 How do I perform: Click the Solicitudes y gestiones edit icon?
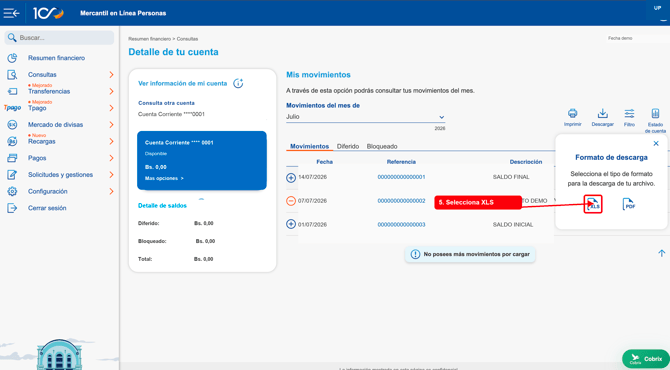pyautogui.click(x=12, y=174)
